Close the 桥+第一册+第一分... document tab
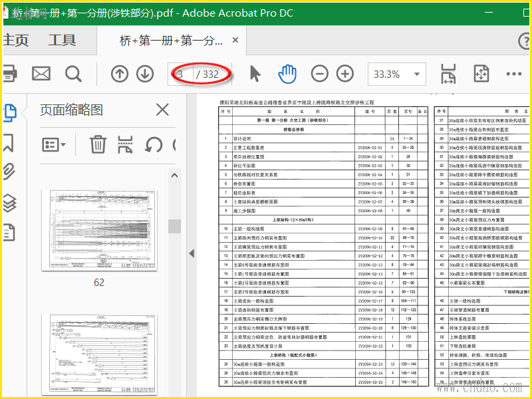Viewport: 532px width, 399px height. [x=235, y=40]
